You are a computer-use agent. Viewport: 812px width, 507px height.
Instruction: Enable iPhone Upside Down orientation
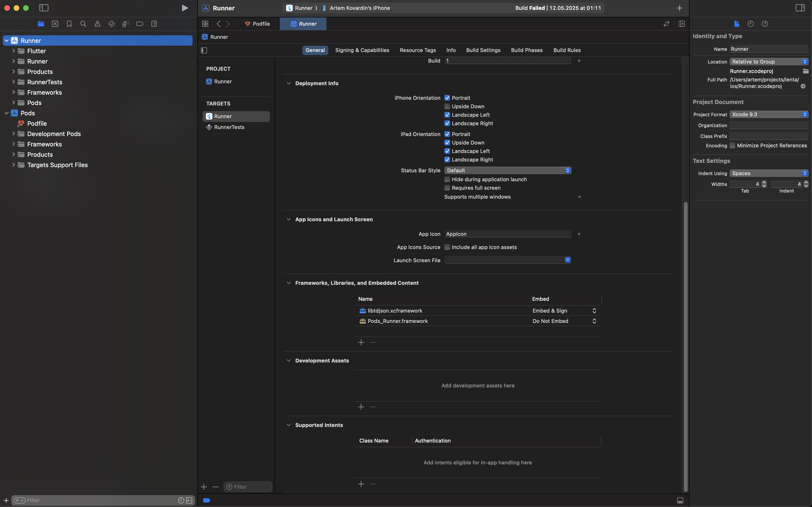447,106
